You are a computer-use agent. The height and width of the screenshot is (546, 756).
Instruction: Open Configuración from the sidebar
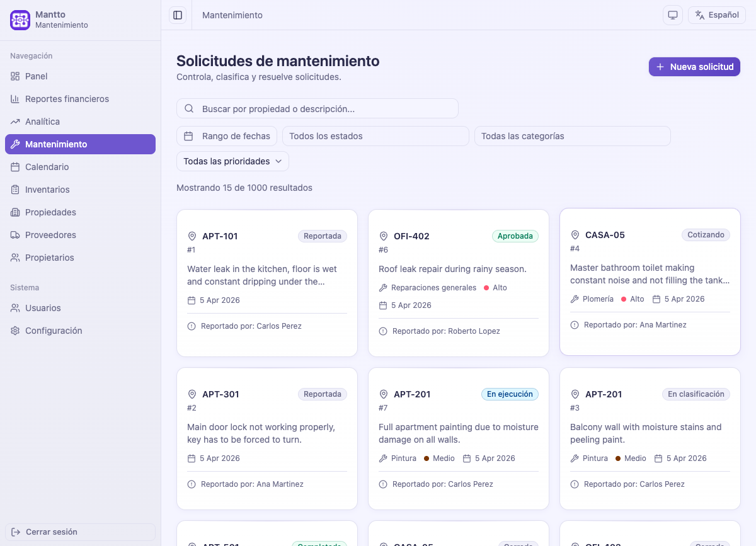click(x=54, y=331)
